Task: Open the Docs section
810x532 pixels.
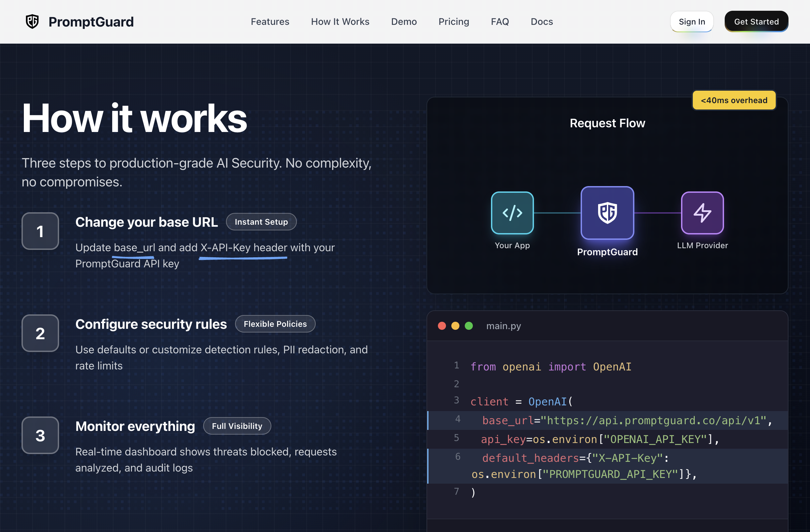Action: coord(541,21)
